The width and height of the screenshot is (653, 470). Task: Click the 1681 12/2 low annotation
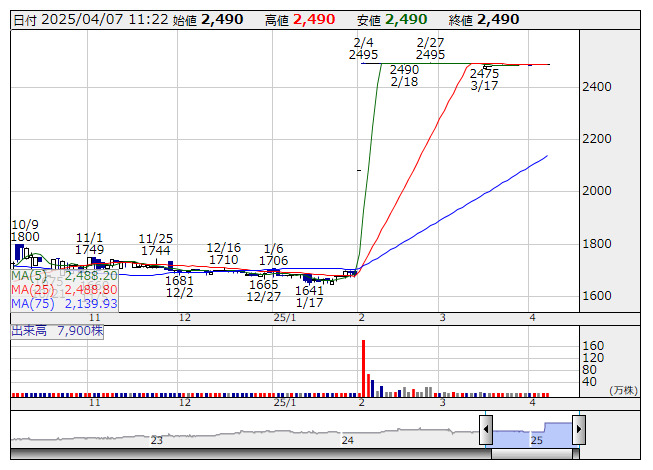[179, 286]
